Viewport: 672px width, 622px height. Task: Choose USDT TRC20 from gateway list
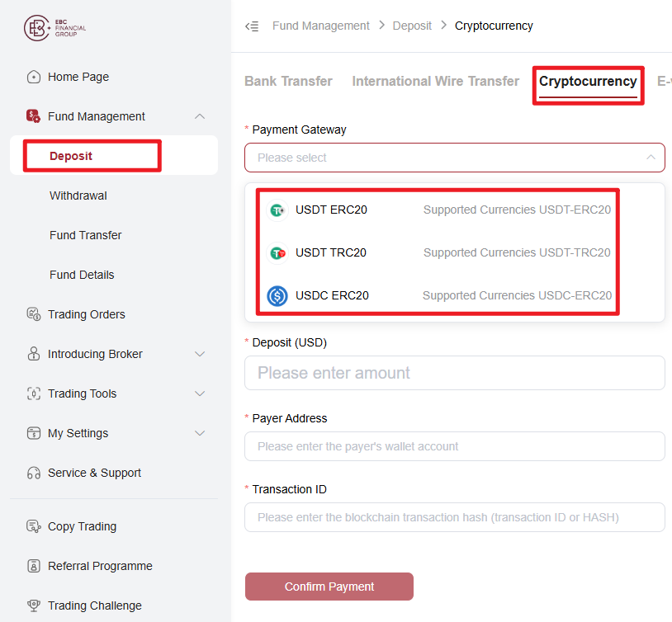pos(438,252)
